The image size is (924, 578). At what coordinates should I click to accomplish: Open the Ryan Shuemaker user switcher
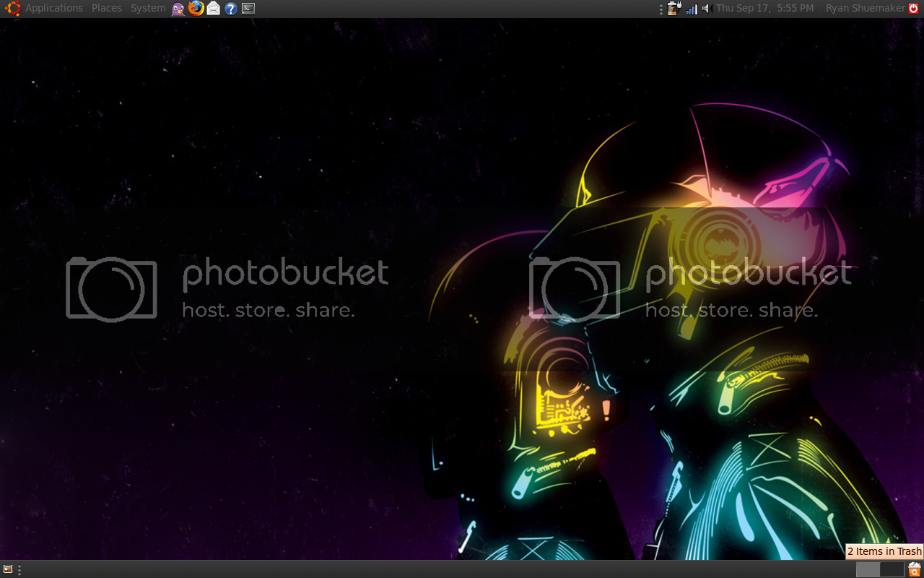click(865, 9)
